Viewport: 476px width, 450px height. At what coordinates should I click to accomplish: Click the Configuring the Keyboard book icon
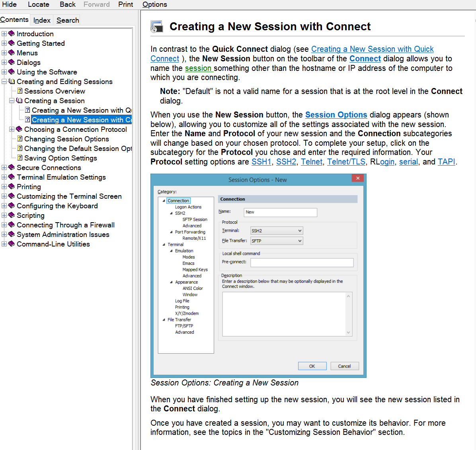(x=12, y=205)
